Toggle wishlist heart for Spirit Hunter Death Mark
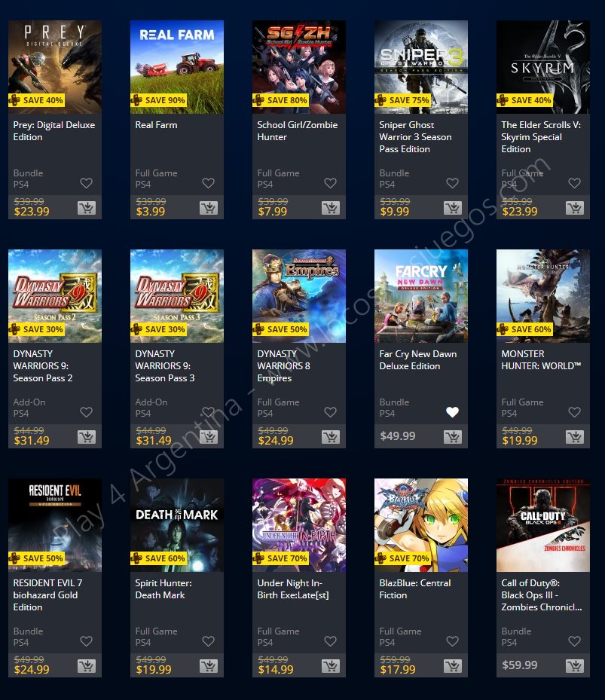Image resolution: width=605 pixels, height=700 pixels. (209, 641)
